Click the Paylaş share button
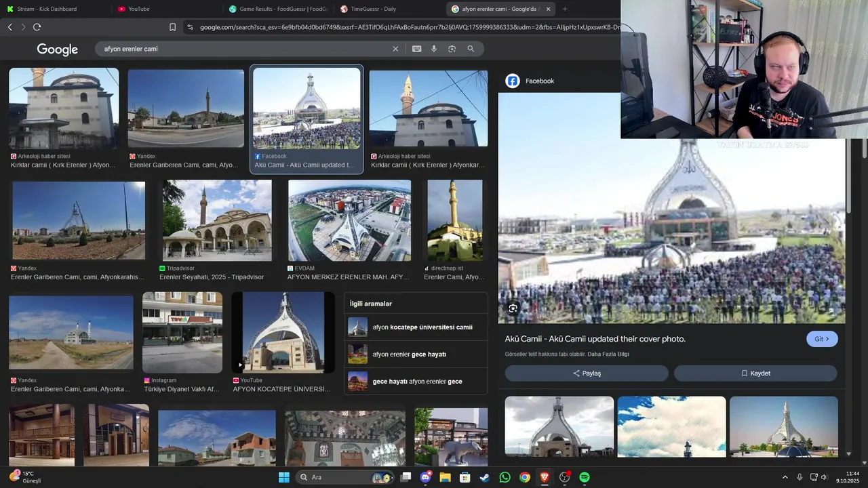Screen dimensions: 868x488 pos(587,373)
